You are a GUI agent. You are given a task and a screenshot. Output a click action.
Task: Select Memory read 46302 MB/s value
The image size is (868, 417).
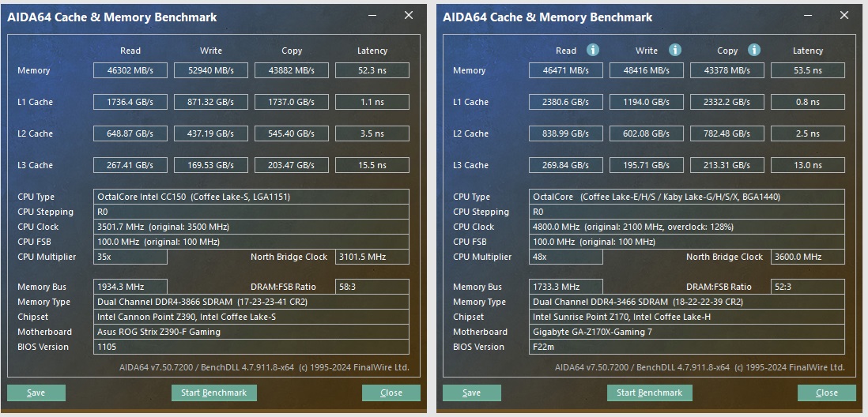(x=130, y=70)
